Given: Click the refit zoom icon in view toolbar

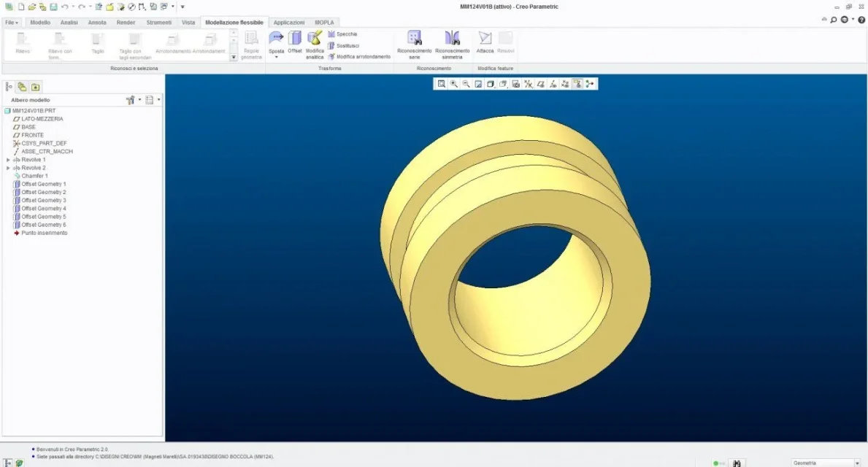Looking at the screenshot, I should coord(442,84).
